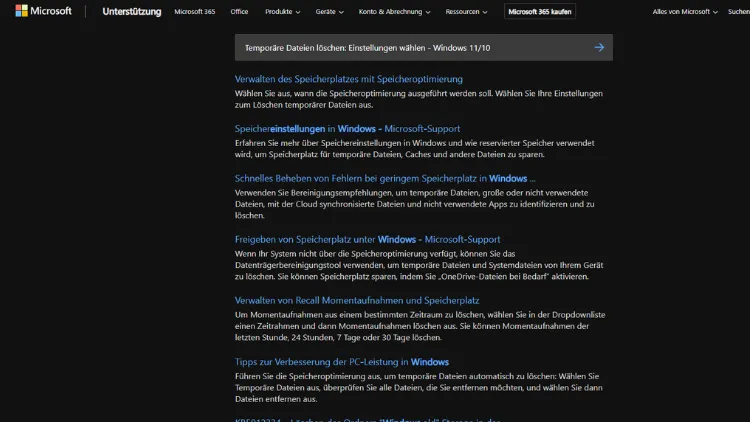The height and width of the screenshot is (422, 750).
Task: Open Speichereinstellungen in Windows result
Action: pyautogui.click(x=347, y=129)
